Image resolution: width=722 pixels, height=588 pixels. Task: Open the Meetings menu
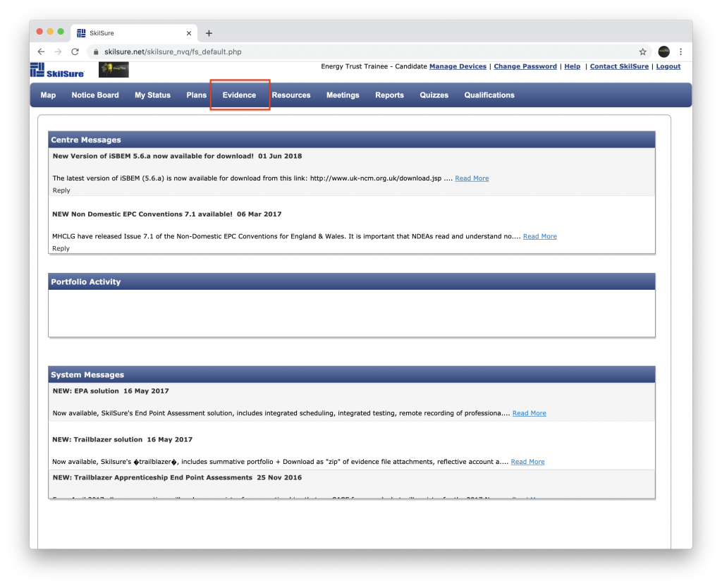(x=343, y=95)
